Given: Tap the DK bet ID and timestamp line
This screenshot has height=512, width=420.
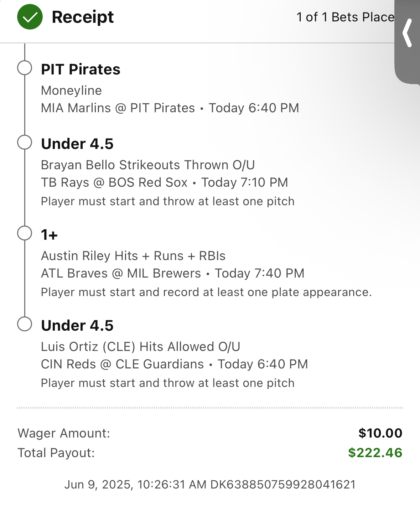Looking at the screenshot, I should [x=210, y=485].
